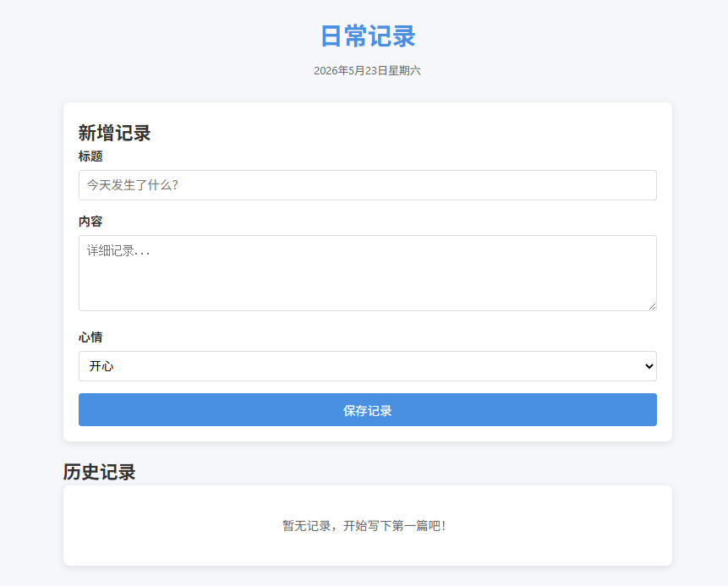Click the 内容 field label
Screen dimensions: 728x586
[90, 222]
